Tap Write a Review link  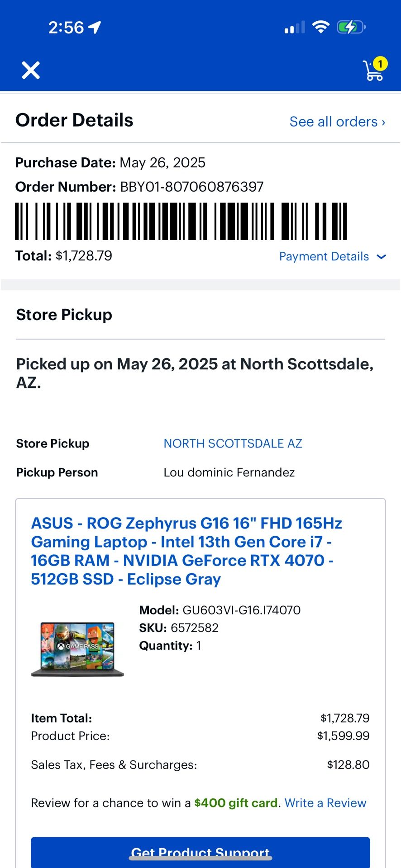325,803
